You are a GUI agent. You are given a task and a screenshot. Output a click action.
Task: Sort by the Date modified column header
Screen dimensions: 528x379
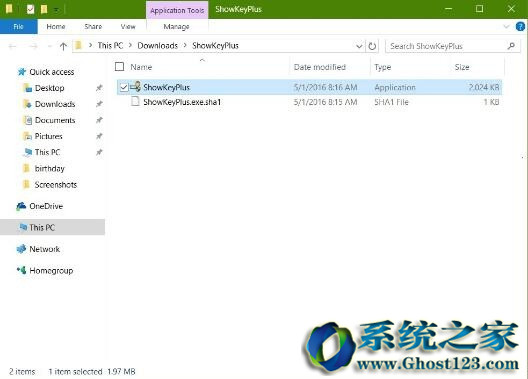[320, 67]
